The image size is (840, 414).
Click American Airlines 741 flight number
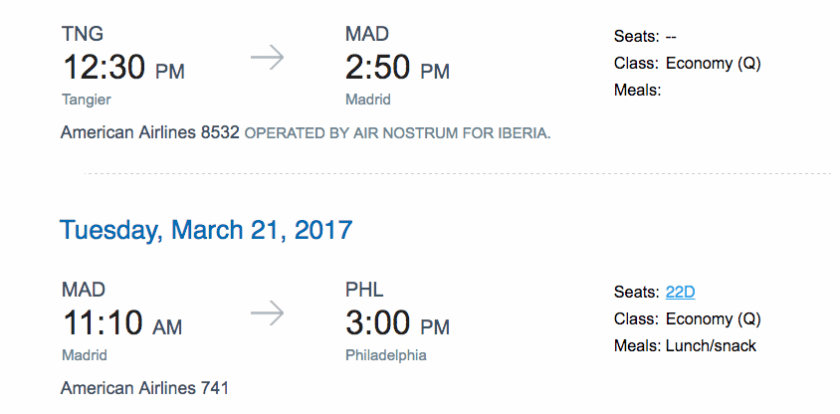(145, 387)
